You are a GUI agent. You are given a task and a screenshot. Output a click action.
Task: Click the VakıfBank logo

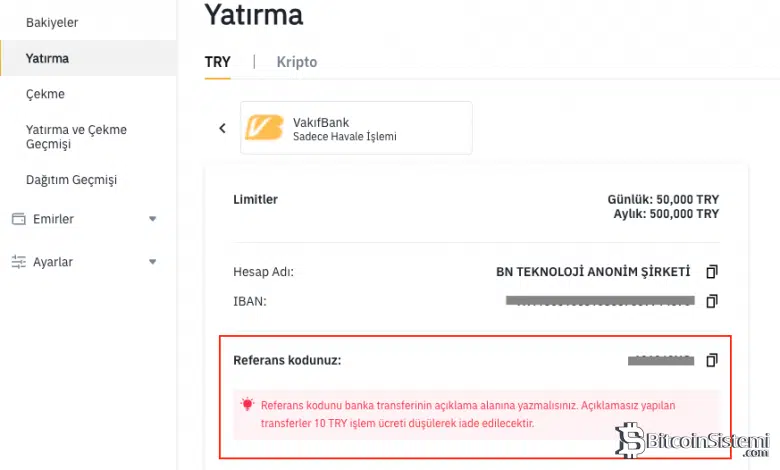[265, 129]
